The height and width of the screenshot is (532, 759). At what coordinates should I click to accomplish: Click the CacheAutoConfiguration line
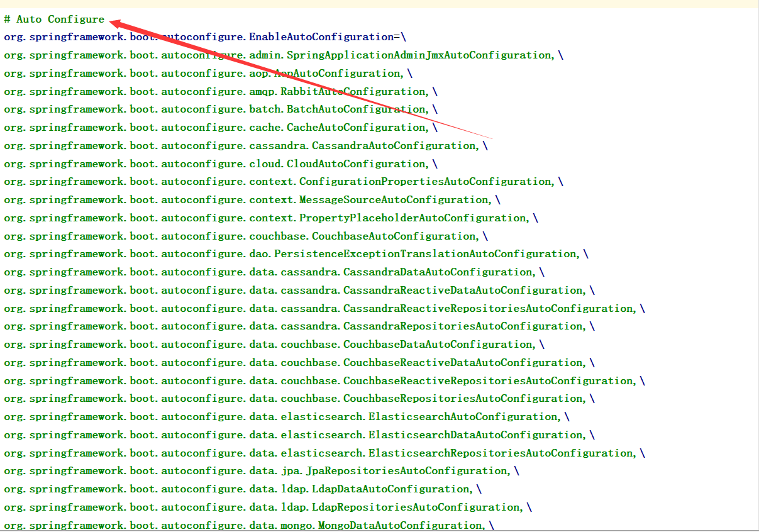point(221,128)
